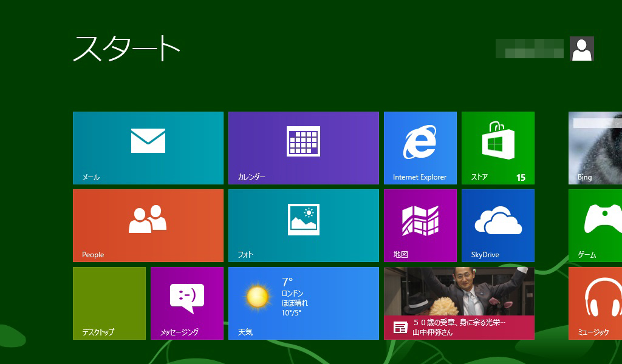
Task: Open the カレンダー (Calendar) tile
Action: 304,148
